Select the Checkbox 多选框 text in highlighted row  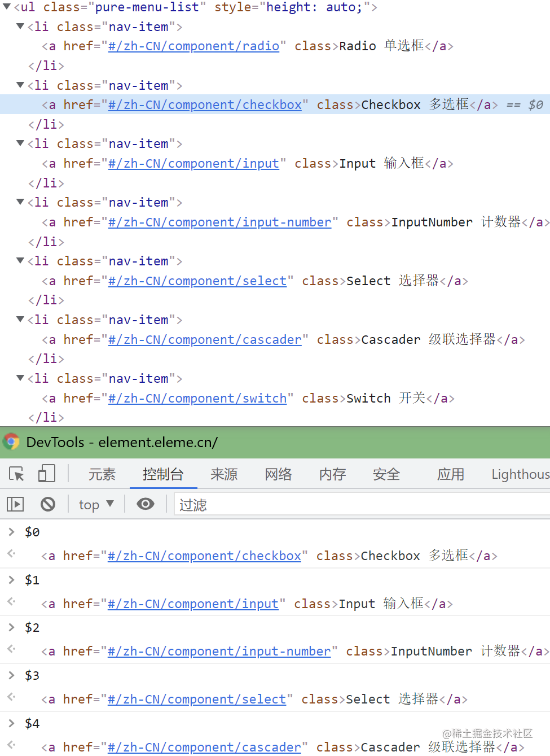pos(415,105)
